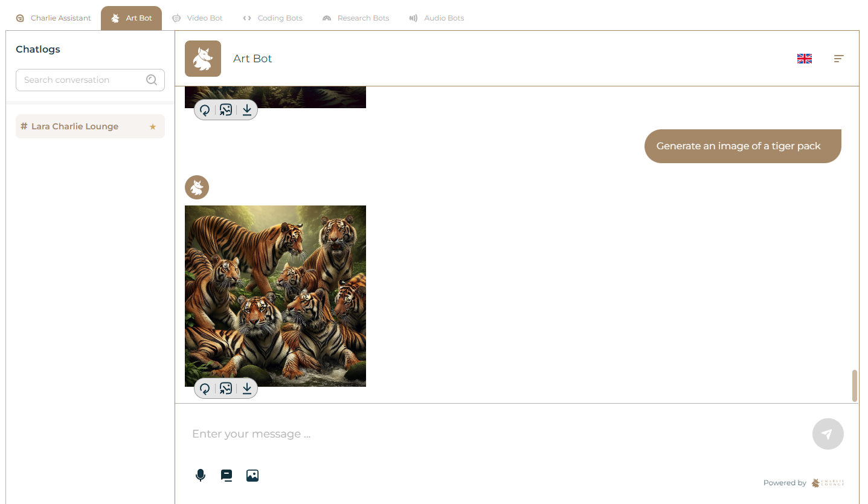Screen dimensions: 868x504
Task: Open the prompt templates icon below message box
Action: [227, 476]
